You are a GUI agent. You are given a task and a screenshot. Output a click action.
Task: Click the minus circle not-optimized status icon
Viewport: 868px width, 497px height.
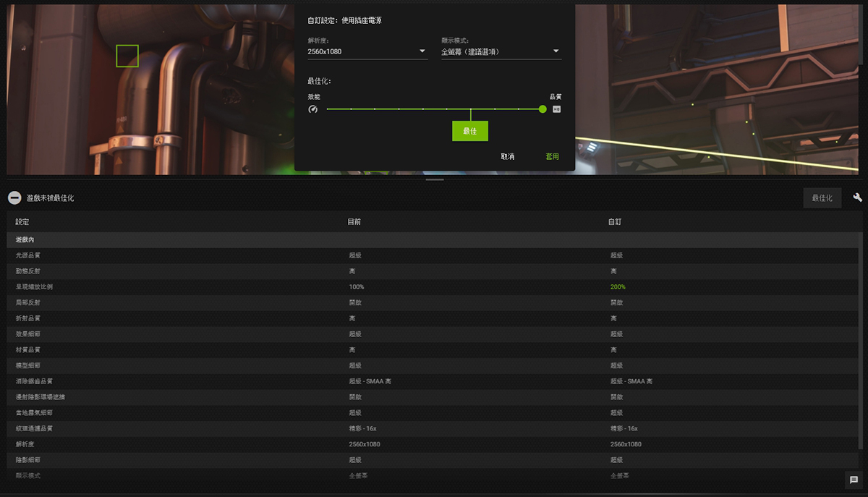[x=14, y=197]
